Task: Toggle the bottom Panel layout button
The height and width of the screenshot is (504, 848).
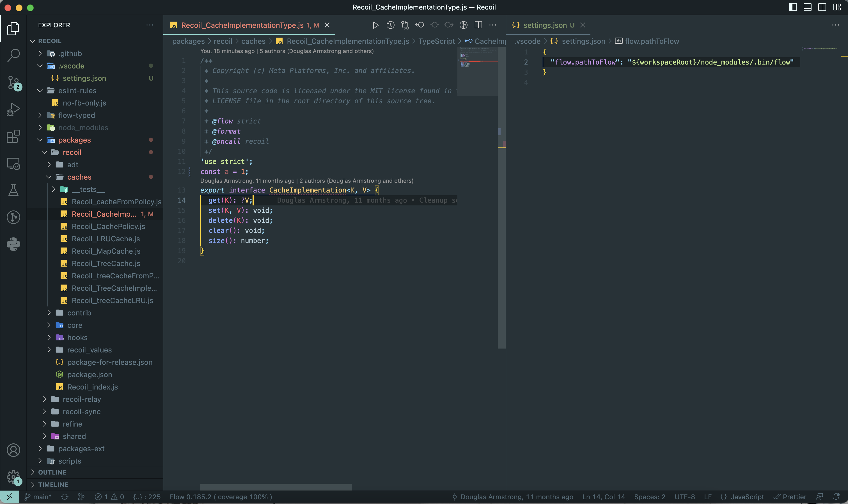Action: point(807,7)
